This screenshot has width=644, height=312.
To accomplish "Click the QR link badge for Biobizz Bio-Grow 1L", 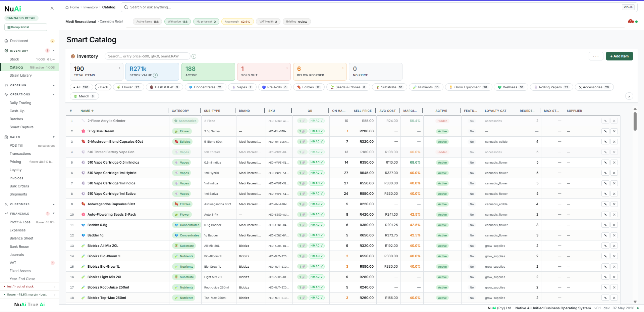I will (302, 267).
